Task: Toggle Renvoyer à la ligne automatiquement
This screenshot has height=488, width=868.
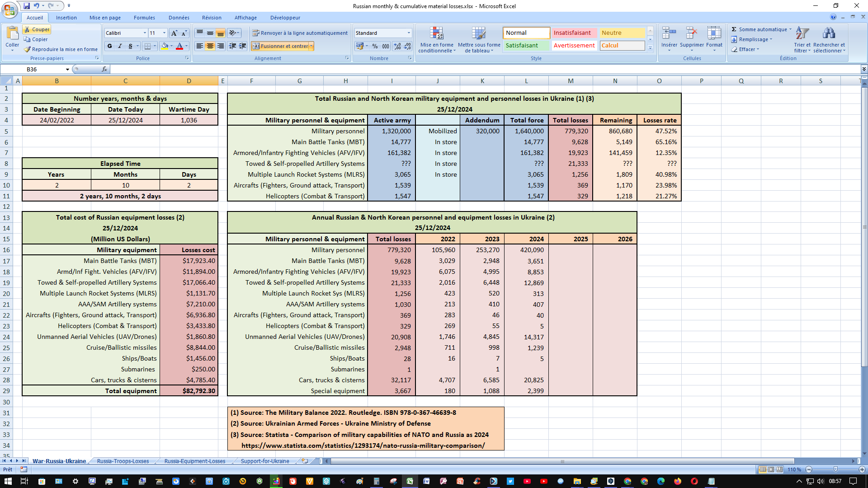Action: pyautogui.click(x=300, y=33)
